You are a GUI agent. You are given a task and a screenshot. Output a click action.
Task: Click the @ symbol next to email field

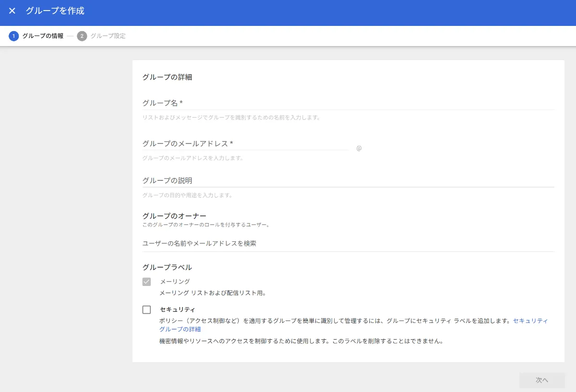pos(358,148)
